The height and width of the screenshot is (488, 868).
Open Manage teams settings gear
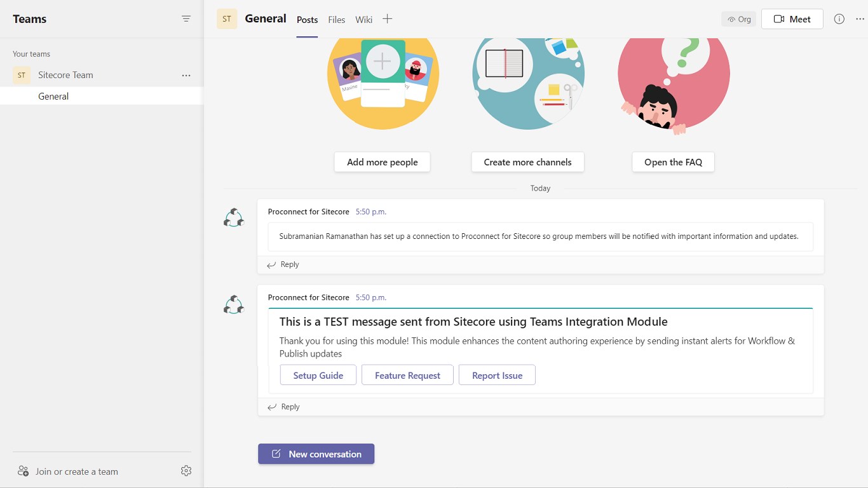(186, 471)
